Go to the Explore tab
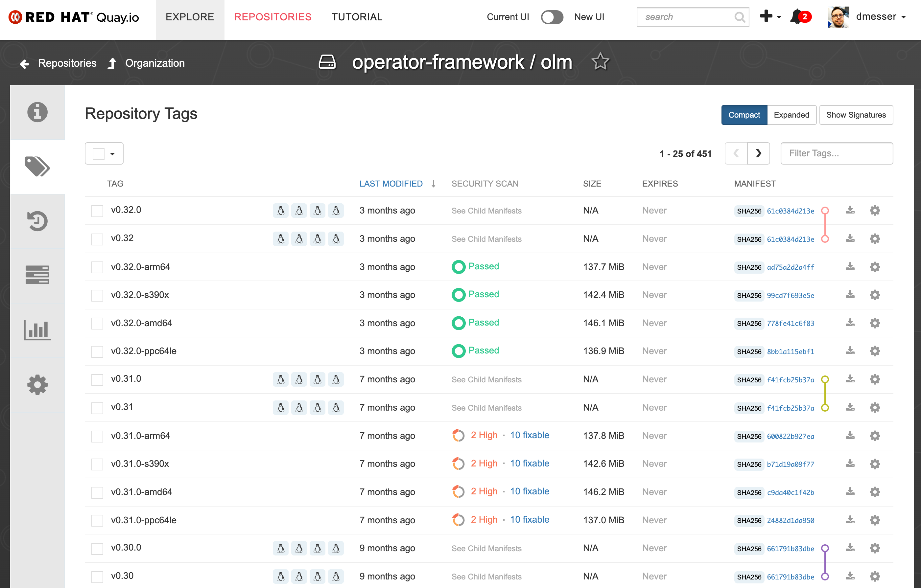This screenshot has height=588, width=921. point(190,17)
